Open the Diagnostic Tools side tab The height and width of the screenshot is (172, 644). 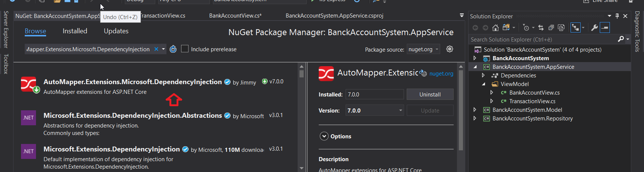637,31
